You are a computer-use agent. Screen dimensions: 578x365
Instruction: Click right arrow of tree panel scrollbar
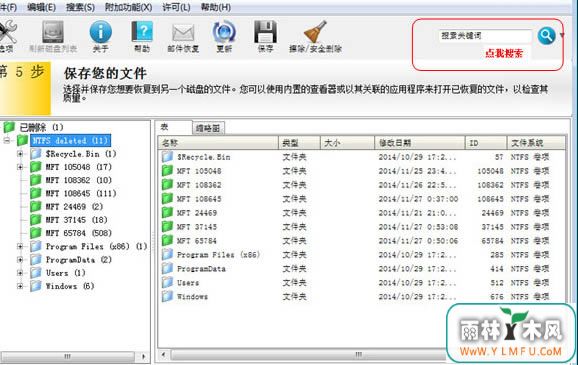[x=143, y=357]
